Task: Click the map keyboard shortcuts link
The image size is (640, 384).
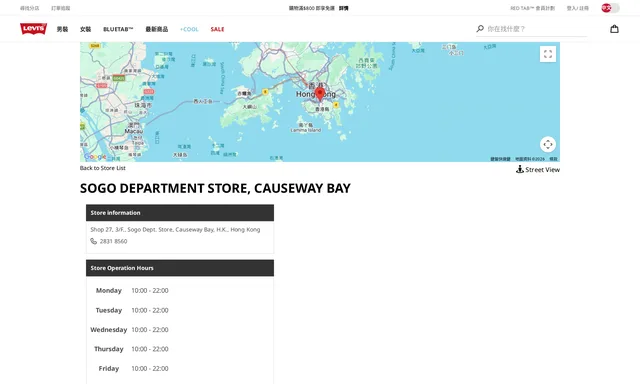Action: coord(500,159)
